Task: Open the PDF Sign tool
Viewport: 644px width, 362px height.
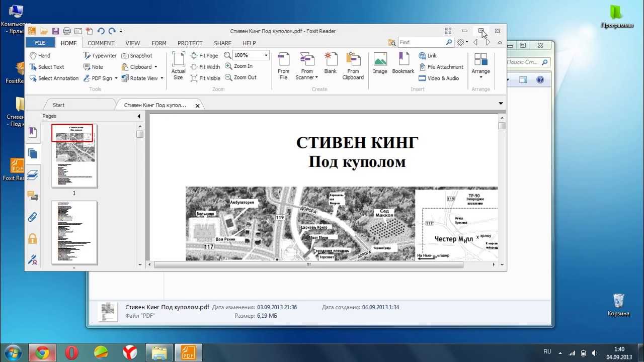Action: [x=98, y=78]
